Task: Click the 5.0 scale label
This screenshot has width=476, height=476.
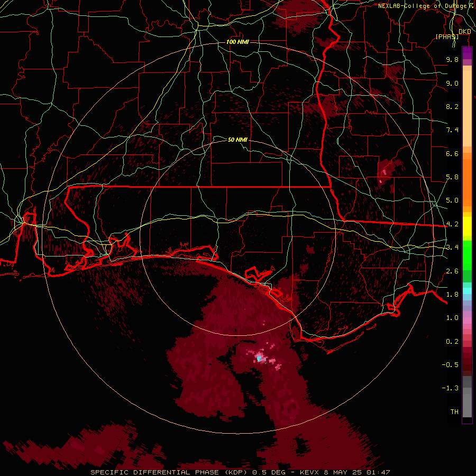Action: (x=452, y=200)
